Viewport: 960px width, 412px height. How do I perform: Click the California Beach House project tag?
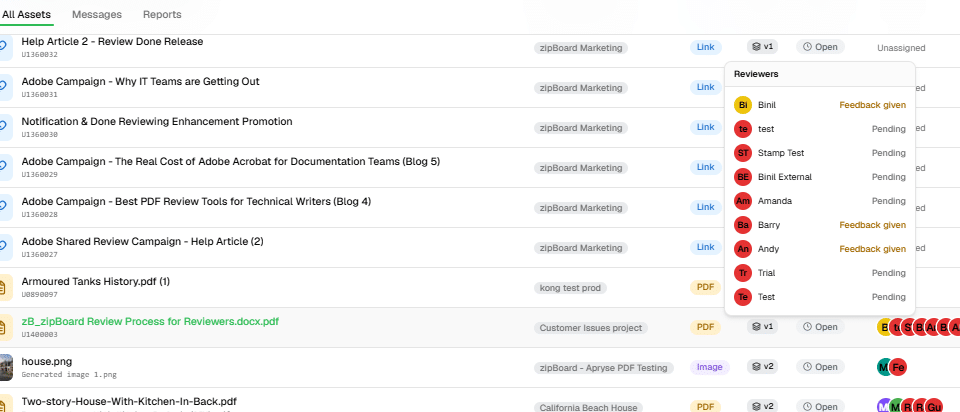(x=589, y=408)
